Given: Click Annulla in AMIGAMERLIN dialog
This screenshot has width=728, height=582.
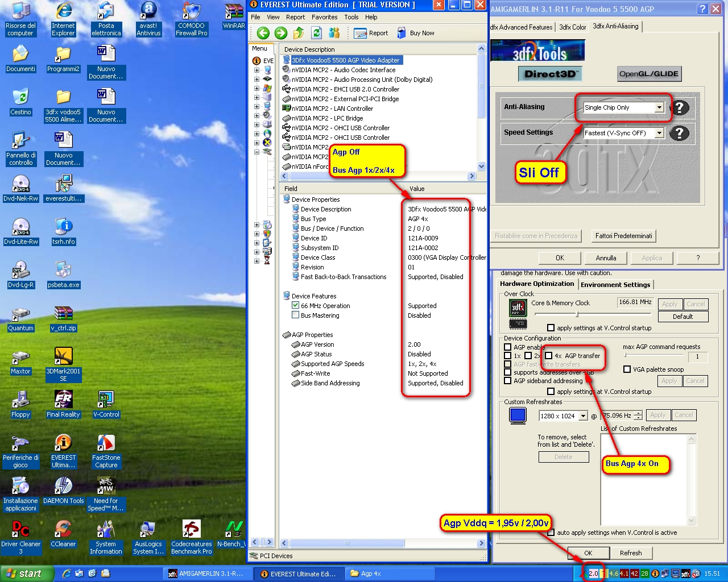Looking at the screenshot, I should coord(606,257).
